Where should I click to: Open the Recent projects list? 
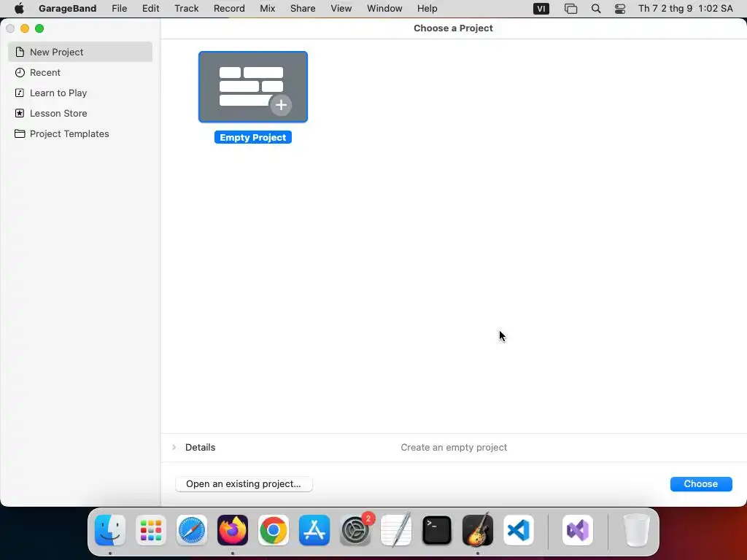[80, 72]
